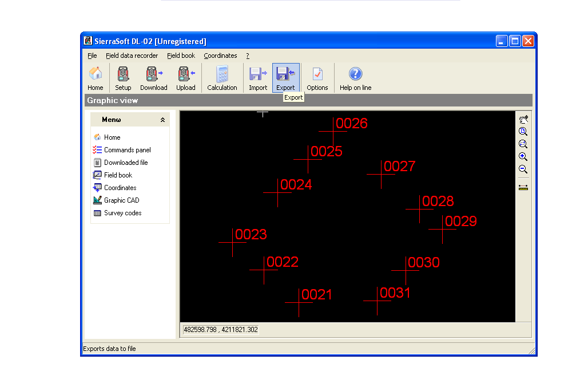Click the zoom extents page icon
Screen dimensions: 588x391
(523, 132)
